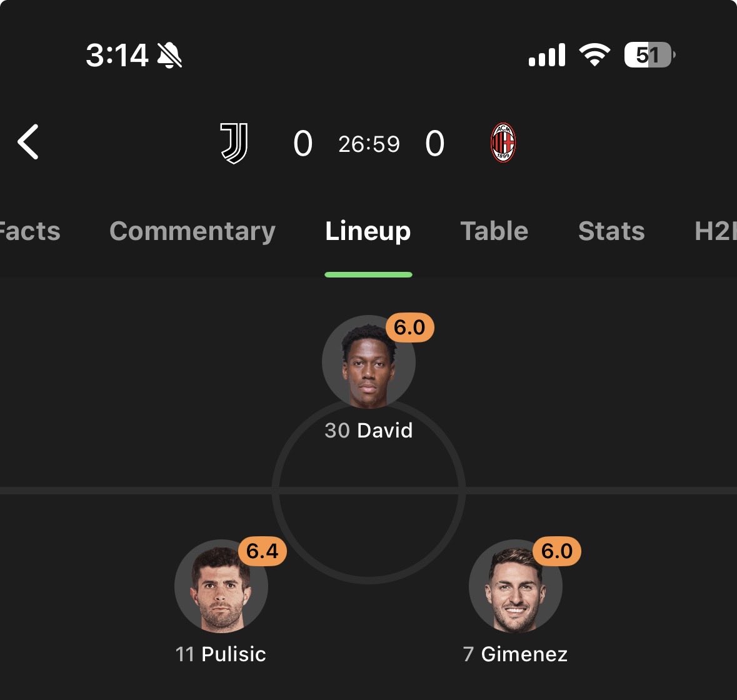Tap David's 6.0 rating badge
The height and width of the screenshot is (700, 737).
pyautogui.click(x=409, y=327)
